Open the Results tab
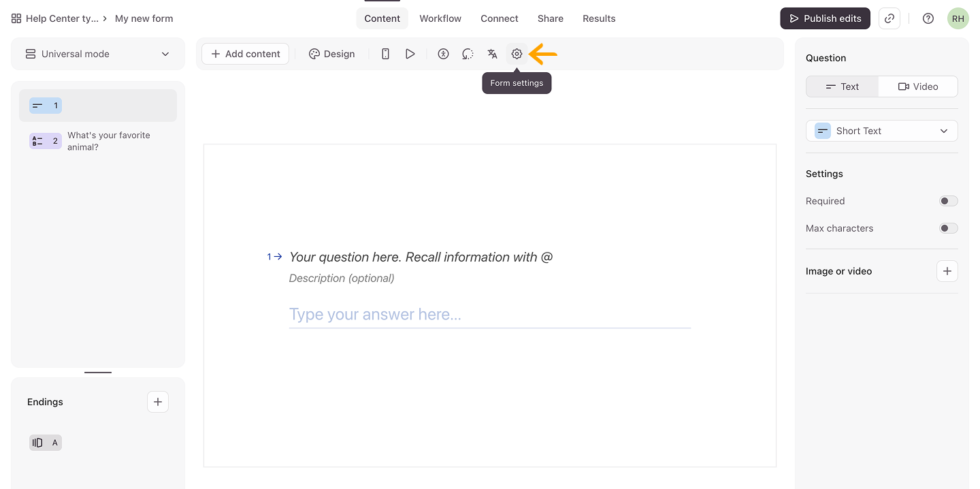The width and height of the screenshot is (980, 489). pos(598,18)
